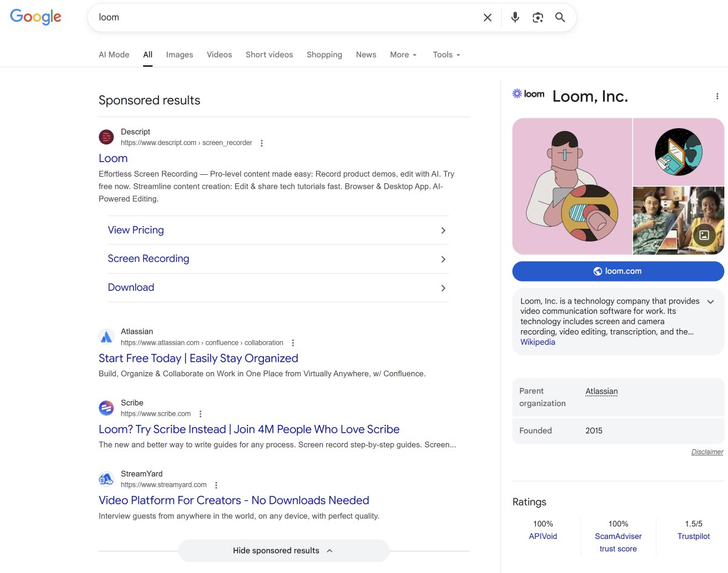Open the ScamAdviser trust score link
Screen dimensions: 728x573
coord(618,543)
